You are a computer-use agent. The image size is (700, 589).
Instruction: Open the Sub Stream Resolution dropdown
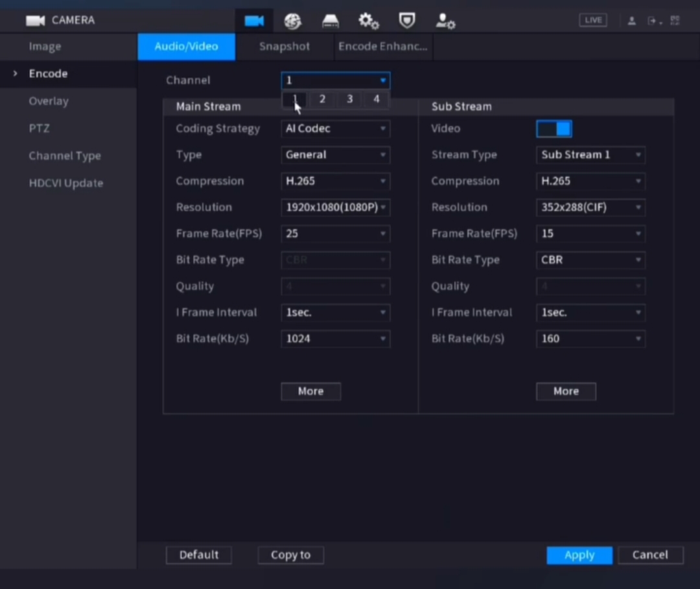(x=590, y=208)
